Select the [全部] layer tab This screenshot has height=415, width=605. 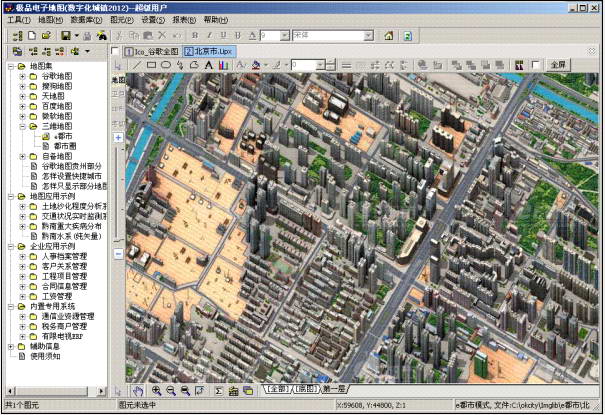(x=279, y=389)
